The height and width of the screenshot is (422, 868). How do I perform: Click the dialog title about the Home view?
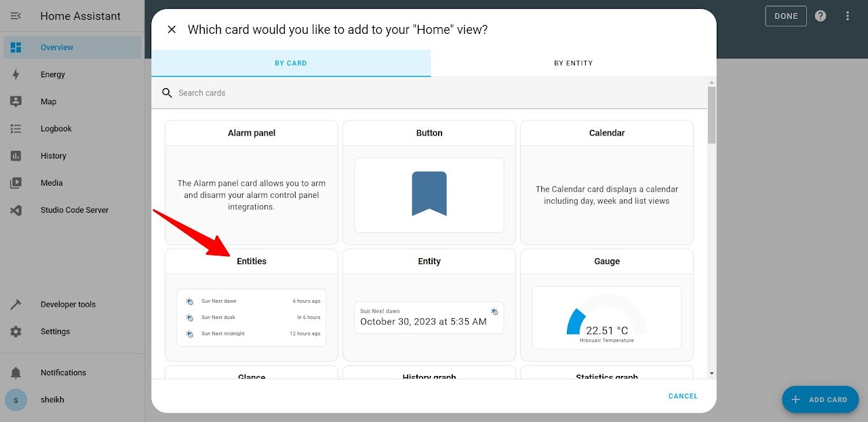point(338,29)
